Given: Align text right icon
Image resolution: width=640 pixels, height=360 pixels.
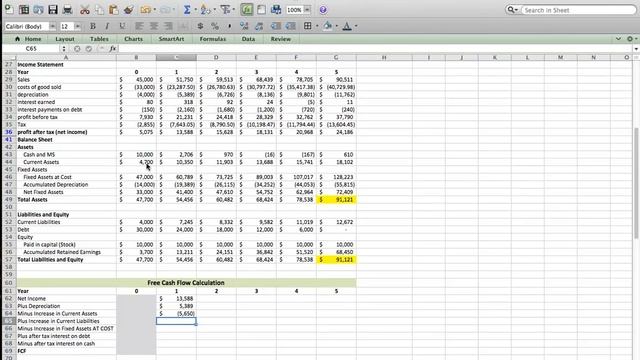Looking at the screenshot, I should pos(168,26).
